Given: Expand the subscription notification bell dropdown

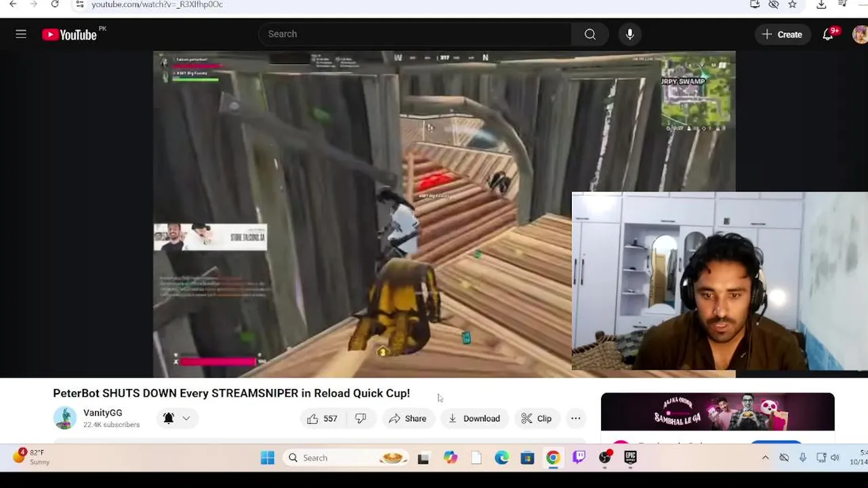Looking at the screenshot, I should [177, 418].
